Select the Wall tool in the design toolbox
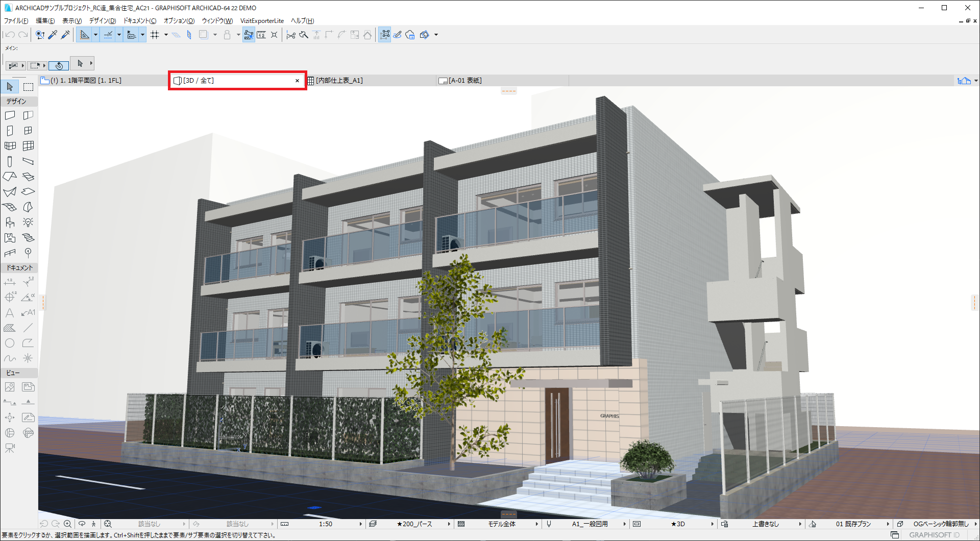The width and height of the screenshot is (980, 541). coord(10,115)
